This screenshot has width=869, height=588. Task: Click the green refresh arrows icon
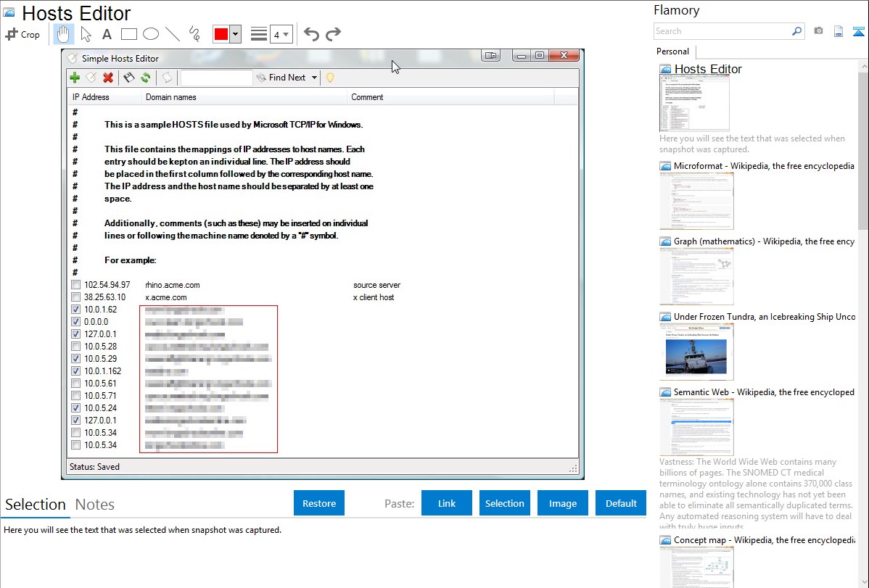pos(146,78)
